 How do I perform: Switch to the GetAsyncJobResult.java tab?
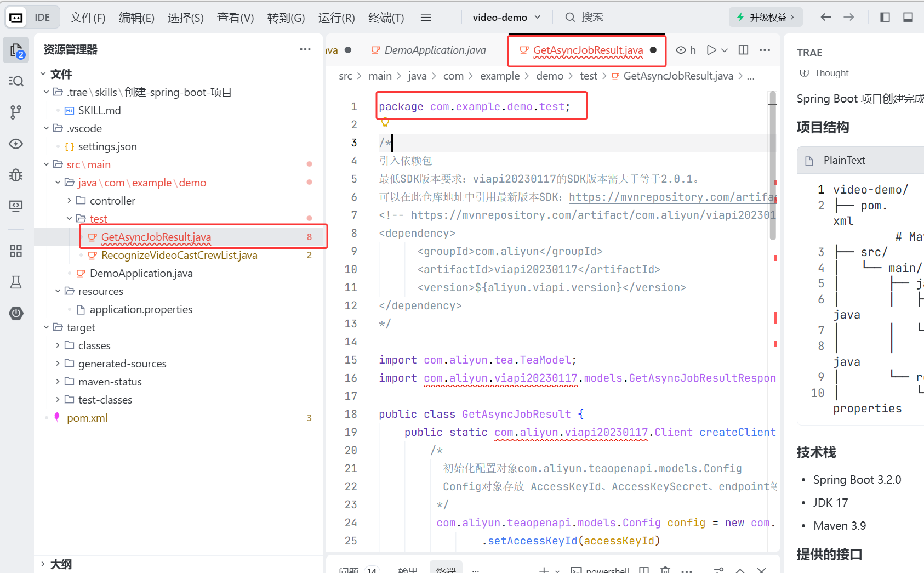588,50
